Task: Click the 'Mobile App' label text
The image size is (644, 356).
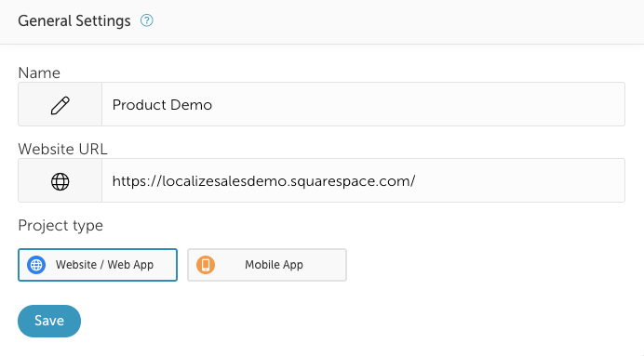Action: (274, 265)
